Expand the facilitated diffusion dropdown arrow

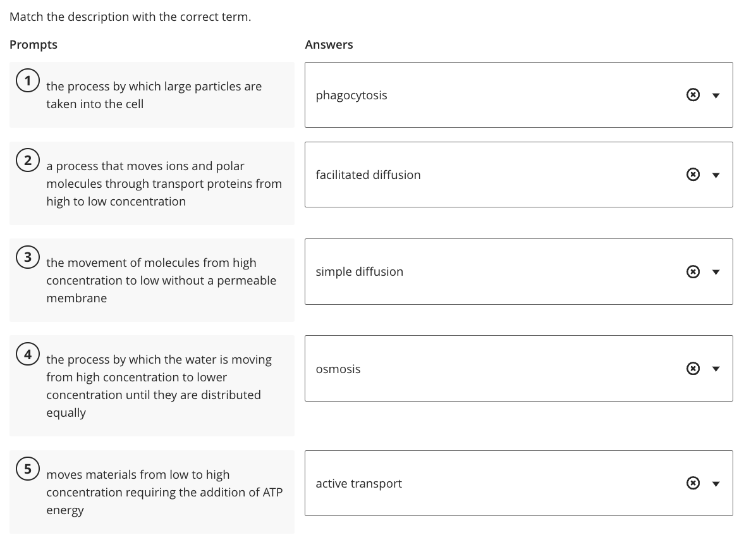click(x=716, y=175)
